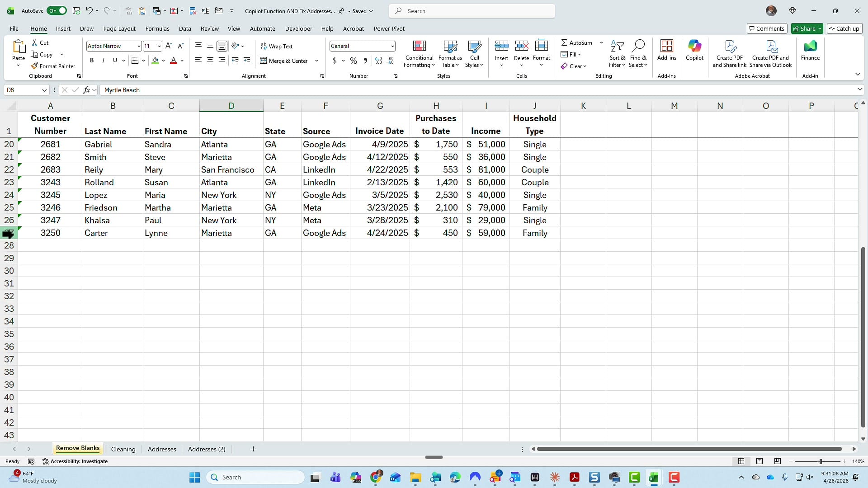Open the font name dropdown
The width and height of the screenshot is (868, 488).
click(x=138, y=46)
